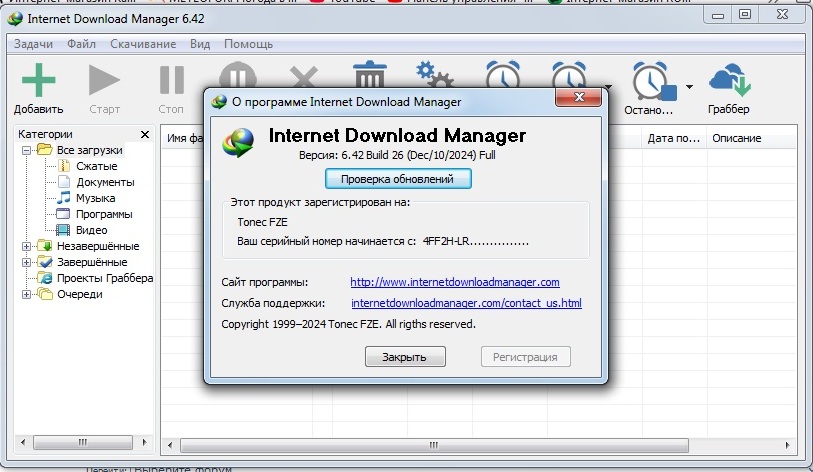Click the right arrow of download list scrollbar

787,445
